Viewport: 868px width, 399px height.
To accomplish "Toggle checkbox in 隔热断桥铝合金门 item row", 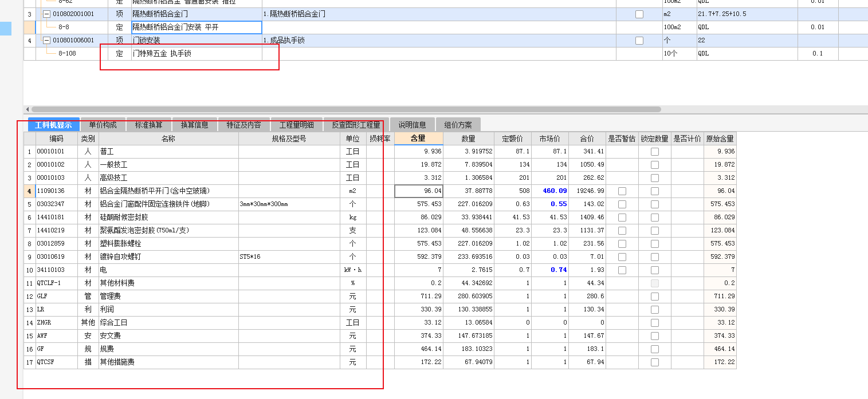I will click(x=639, y=14).
